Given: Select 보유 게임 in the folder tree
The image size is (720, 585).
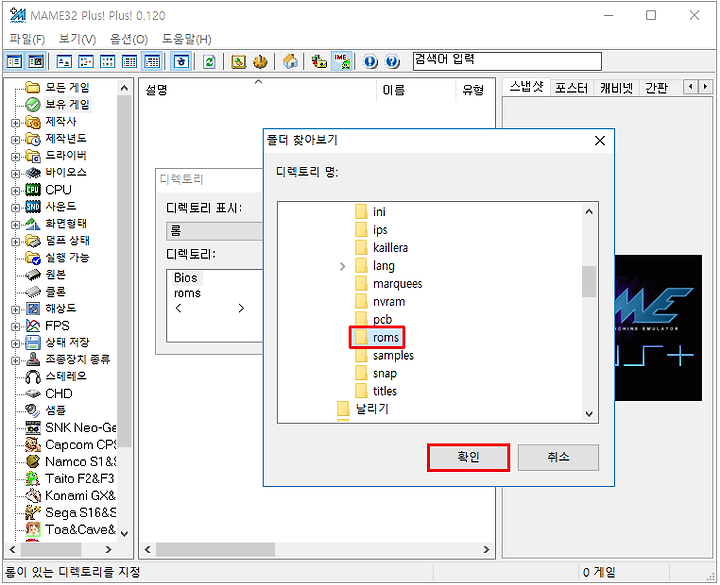Looking at the screenshot, I should point(67,104).
